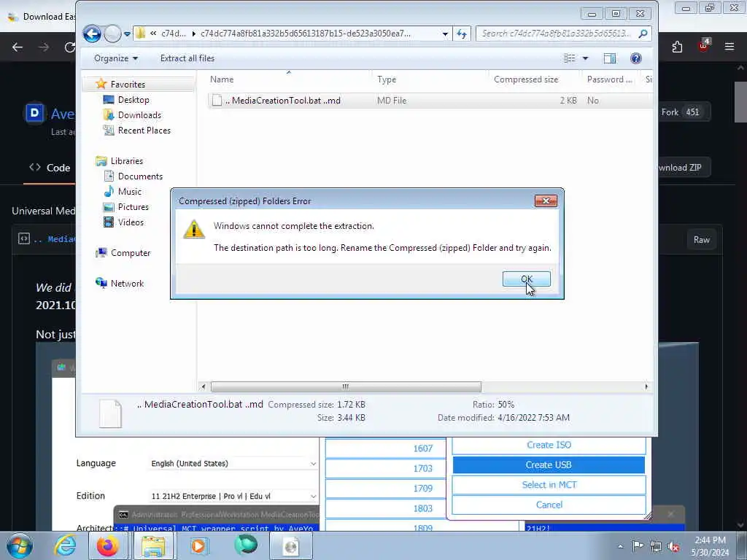Click the uBlock extension icon in Firefox
Viewport: 747px width, 560px height.
pos(703,46)
